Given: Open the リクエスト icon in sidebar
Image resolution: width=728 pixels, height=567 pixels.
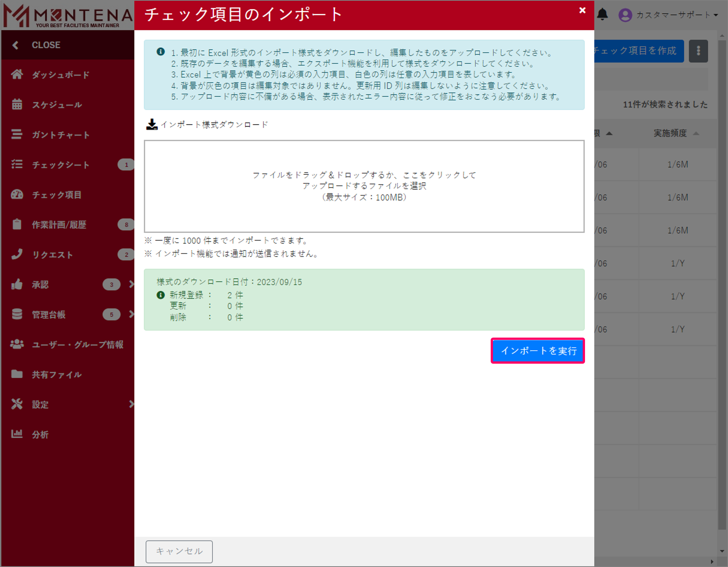Looking at the screenshot, I should click(x=17, y=254).
